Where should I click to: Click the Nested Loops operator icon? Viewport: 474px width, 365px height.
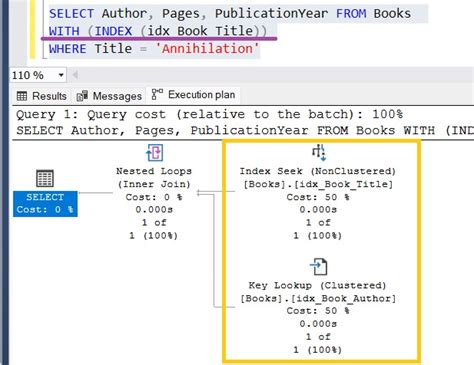tap(154, 153)
